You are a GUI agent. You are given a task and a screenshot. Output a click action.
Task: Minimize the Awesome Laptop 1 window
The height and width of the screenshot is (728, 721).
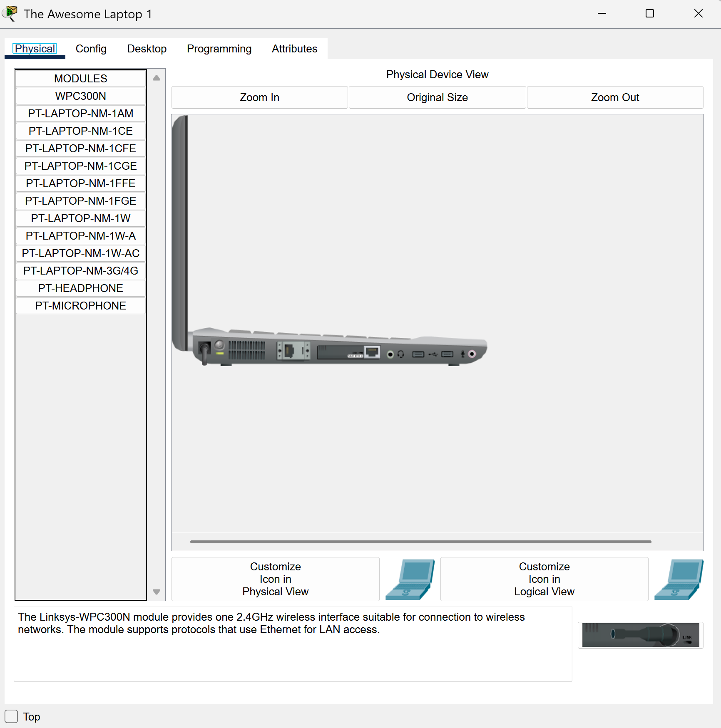(602, 14)
